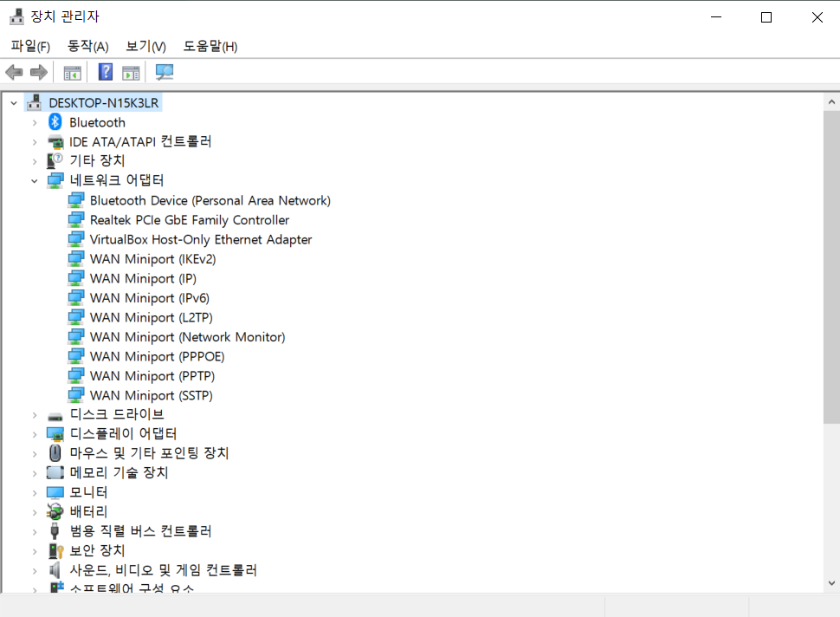This screenshot has width=840, height=617.
Task: Click the Realtek PCIe GbE adapter icon
Action: [76, 220]
